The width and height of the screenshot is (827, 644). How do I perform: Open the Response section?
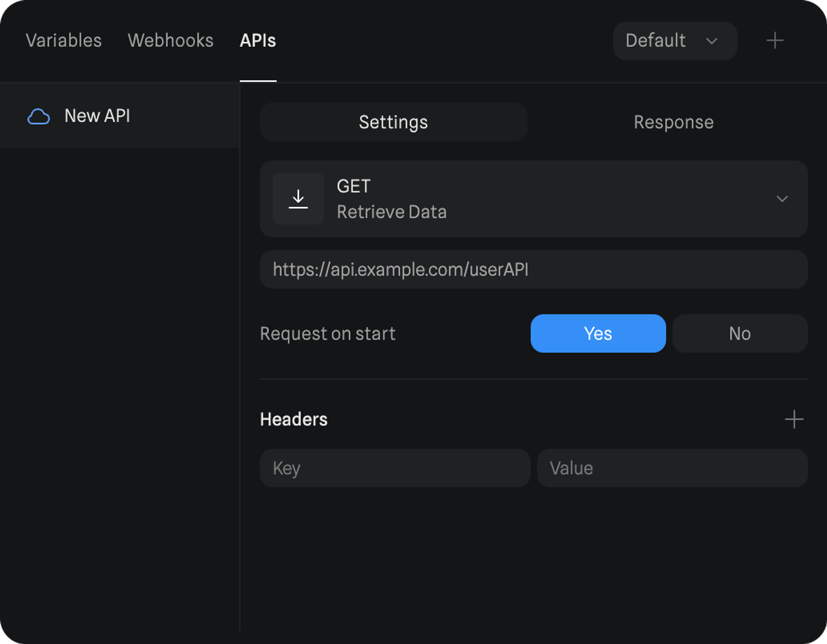673,122
